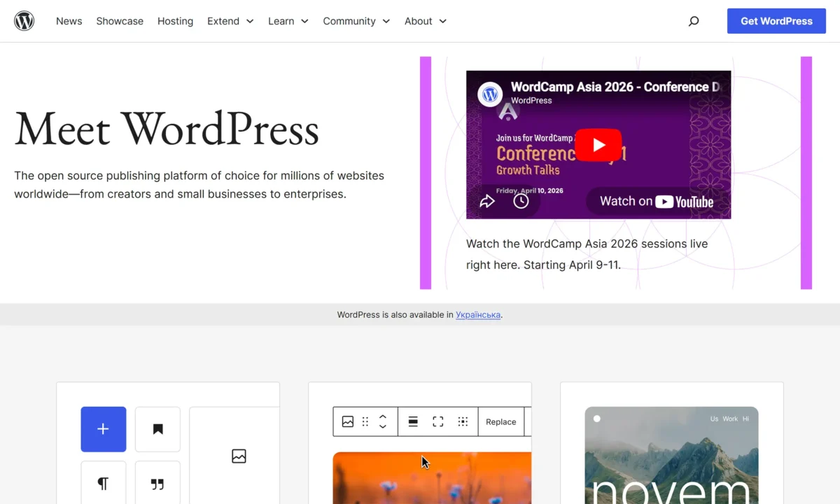The height and width of the screenshot is (504, 840).
Task: Click the share arrow on the video
Action: pos(487,202)
